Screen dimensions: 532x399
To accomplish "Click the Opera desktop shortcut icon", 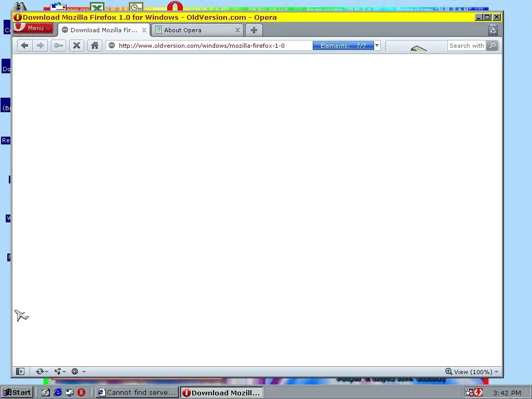I will pos(175,6).
